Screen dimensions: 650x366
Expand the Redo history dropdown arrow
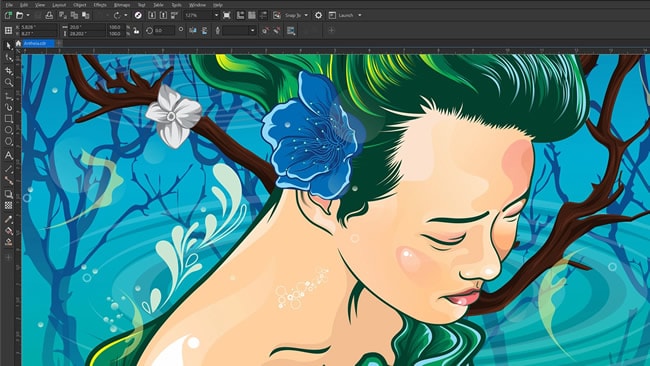126,15
